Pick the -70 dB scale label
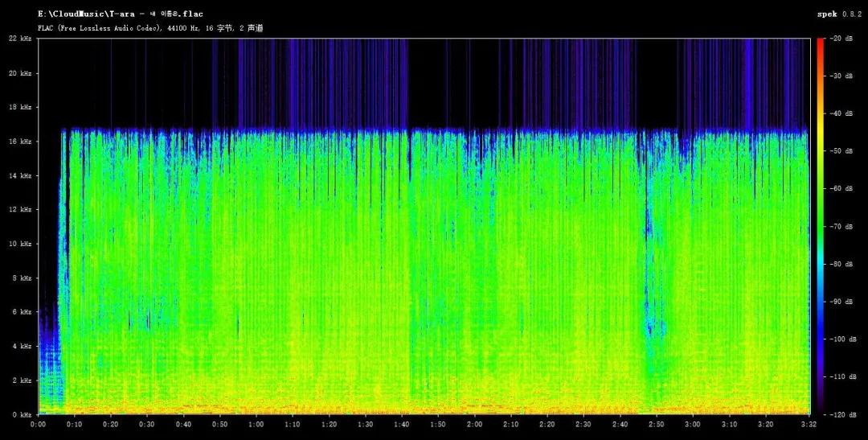Viewport: 868px width, 440px height. (842, 227)
